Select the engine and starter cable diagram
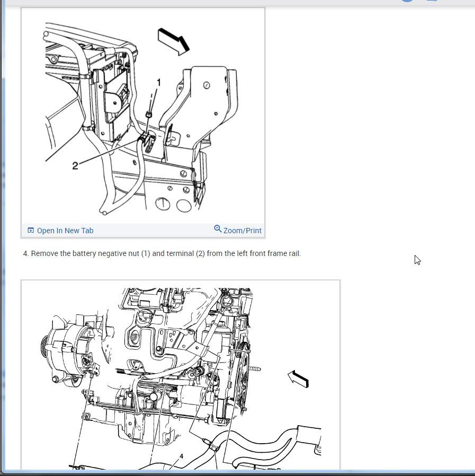Viewport: 475px width, 476px height. pos(181,375)
